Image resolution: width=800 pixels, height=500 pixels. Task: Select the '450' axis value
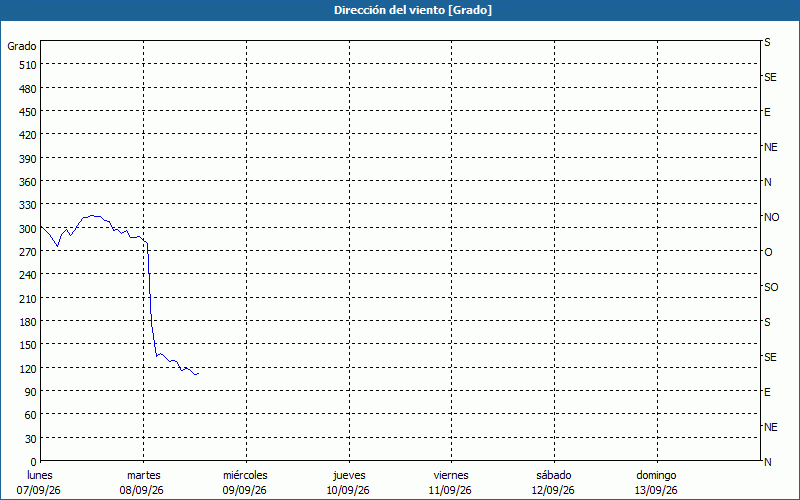coord(28,112)
